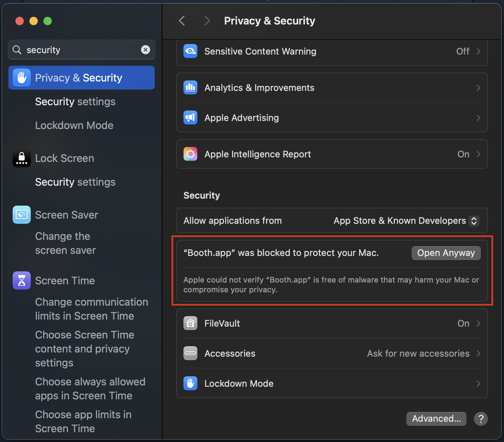Expand the FileVault row chevron
Screen dimensions: 504x442
478,323
